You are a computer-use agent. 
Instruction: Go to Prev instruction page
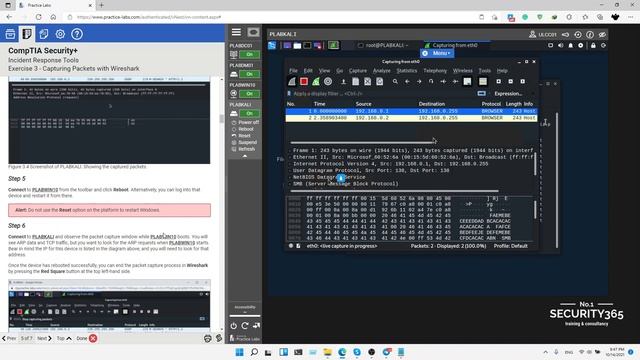(x=9, y=338)
